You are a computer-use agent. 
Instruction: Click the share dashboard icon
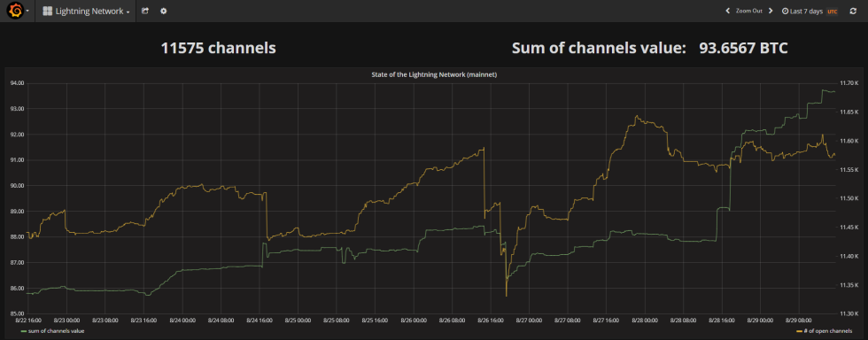click(145, 11)
